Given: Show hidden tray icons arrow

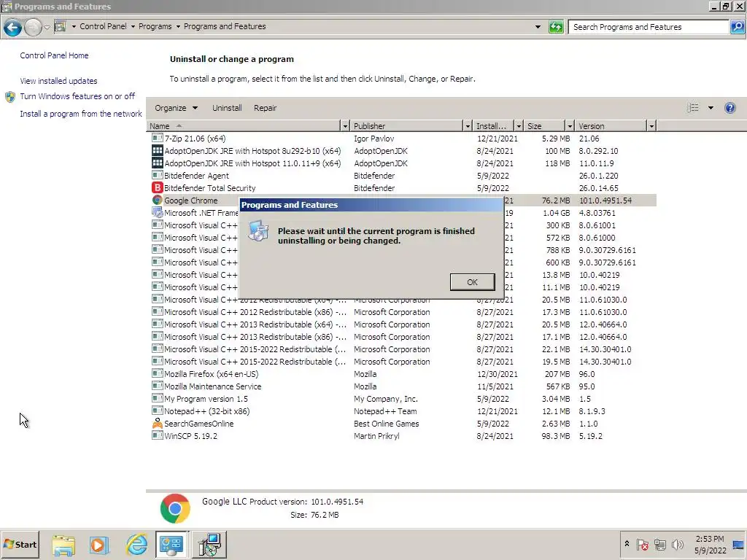Looking at the screenshot, I should coord(627,544).
